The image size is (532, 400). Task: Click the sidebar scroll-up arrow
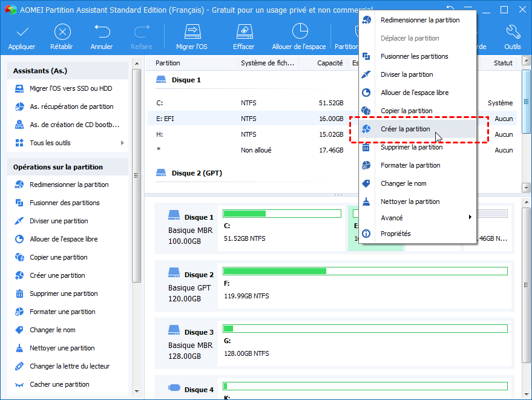coord(137,64)
